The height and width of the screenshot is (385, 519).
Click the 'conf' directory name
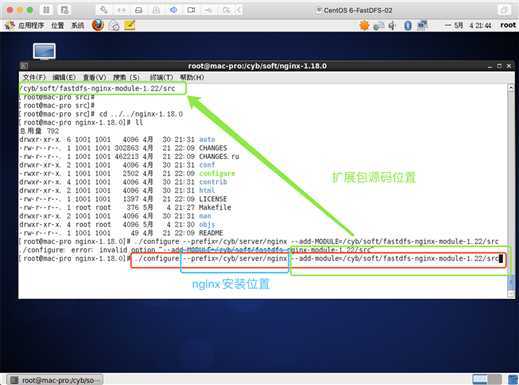207,165
